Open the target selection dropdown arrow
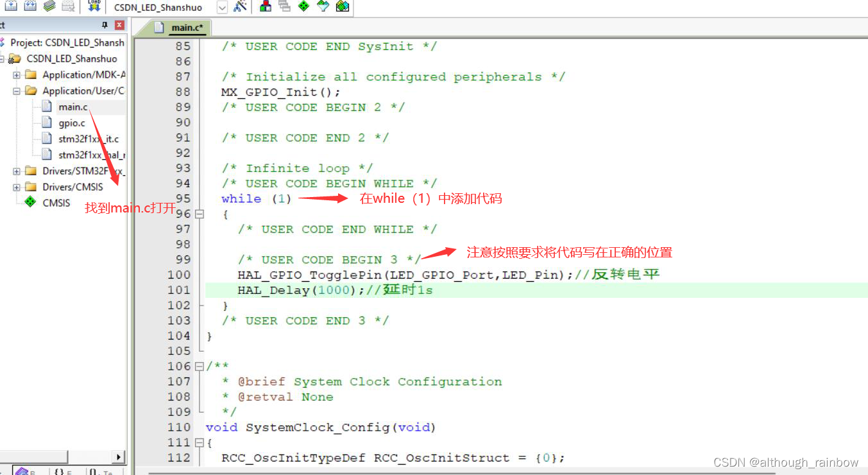Image resolution: width=868 pixels, height=475 pixels. (x=222, y=8)
